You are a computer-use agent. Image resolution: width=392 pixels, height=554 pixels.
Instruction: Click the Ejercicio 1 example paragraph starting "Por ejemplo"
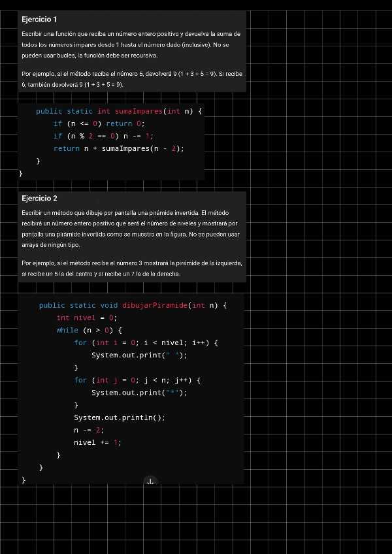131,79
